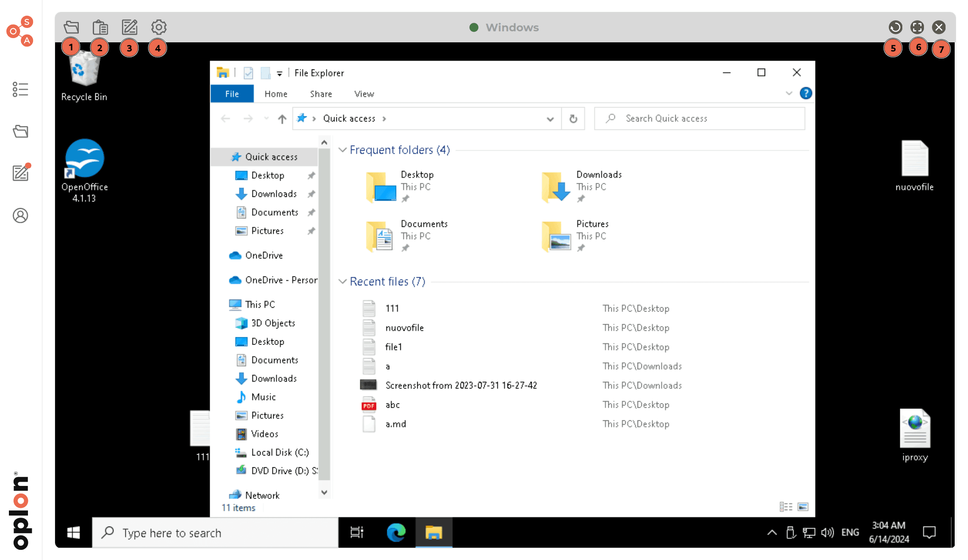968x560 pixels.
Task: Select the View tab in ribbon
Action: [x=364, y=93]
